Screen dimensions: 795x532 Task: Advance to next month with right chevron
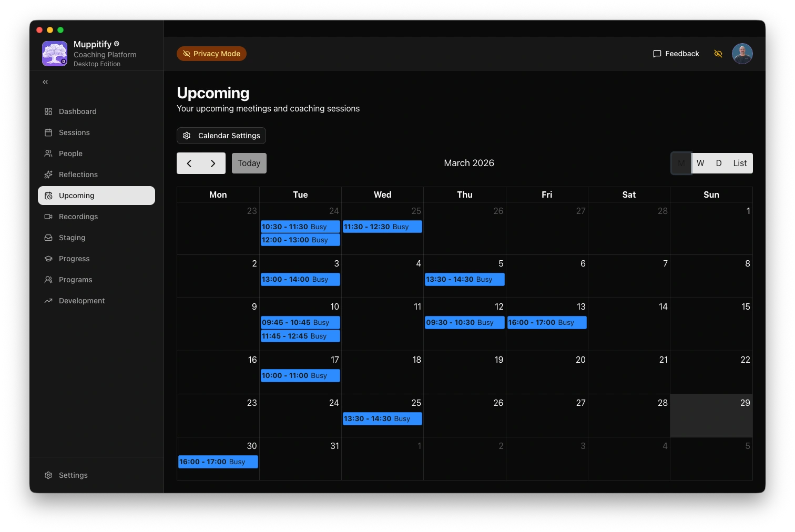click(x=213, y=163)
